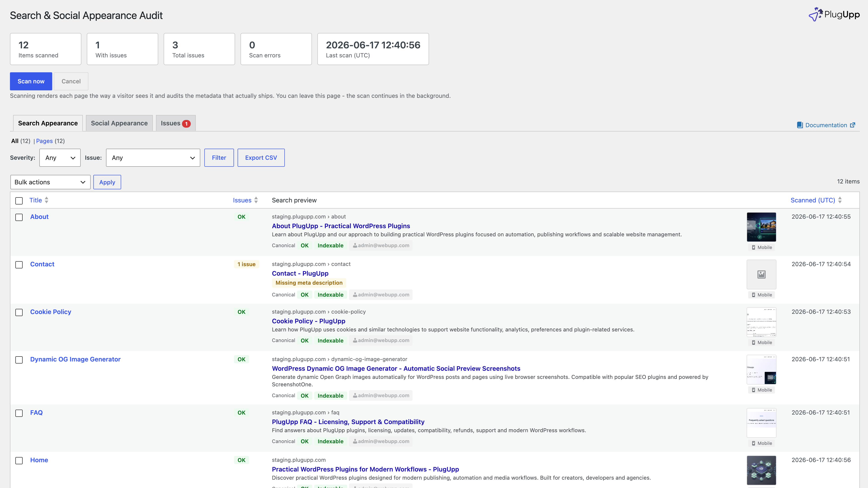The image size is (868, 488).
Task: Click the About row search preview thumbnail
Action: click(761, 227)
